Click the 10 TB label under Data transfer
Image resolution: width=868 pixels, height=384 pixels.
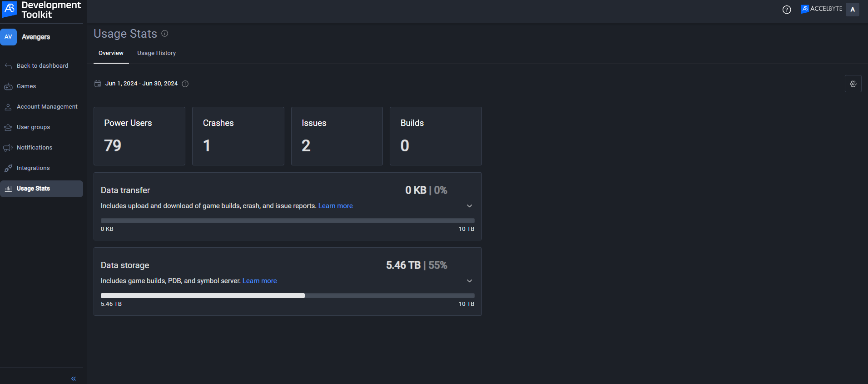coord(466,229)
